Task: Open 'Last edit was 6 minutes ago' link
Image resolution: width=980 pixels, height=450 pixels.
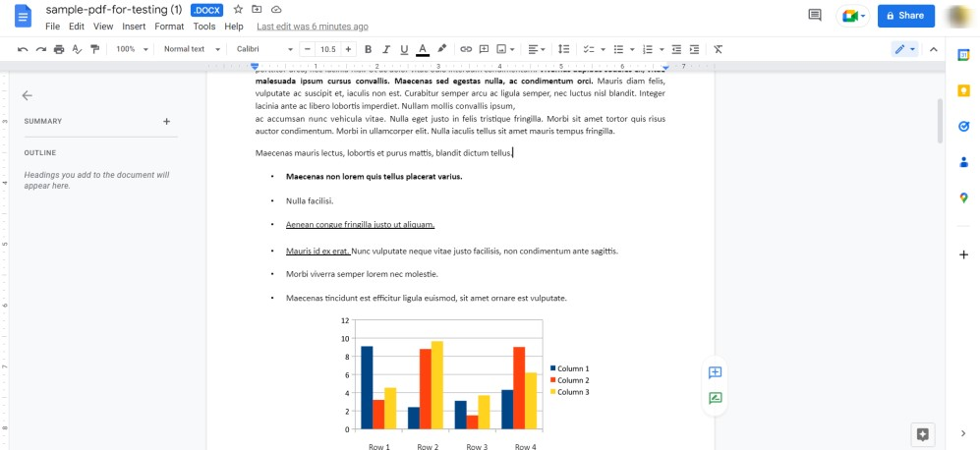Action: (x=313, y=27)
